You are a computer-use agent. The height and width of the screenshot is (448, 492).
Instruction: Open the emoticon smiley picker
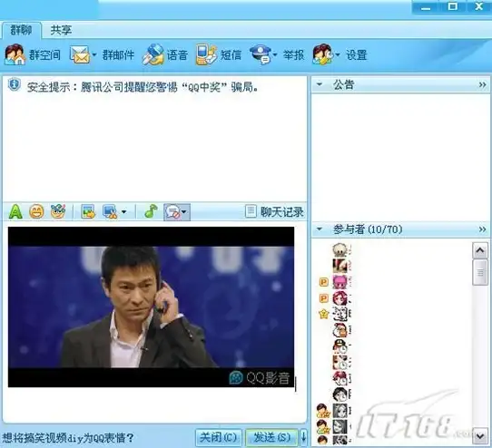pos(36,211)
